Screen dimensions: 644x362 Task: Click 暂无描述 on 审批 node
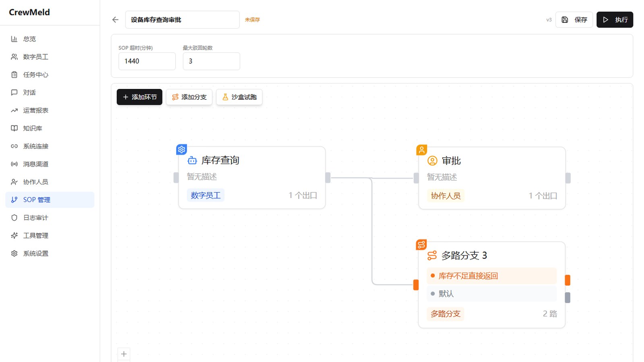442,177
